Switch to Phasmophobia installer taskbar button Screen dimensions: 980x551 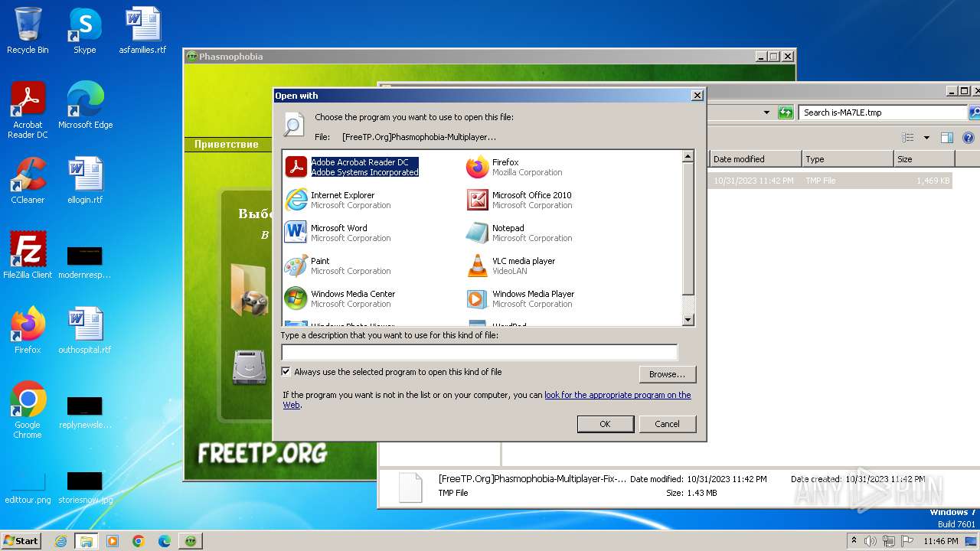click(191, 541)
